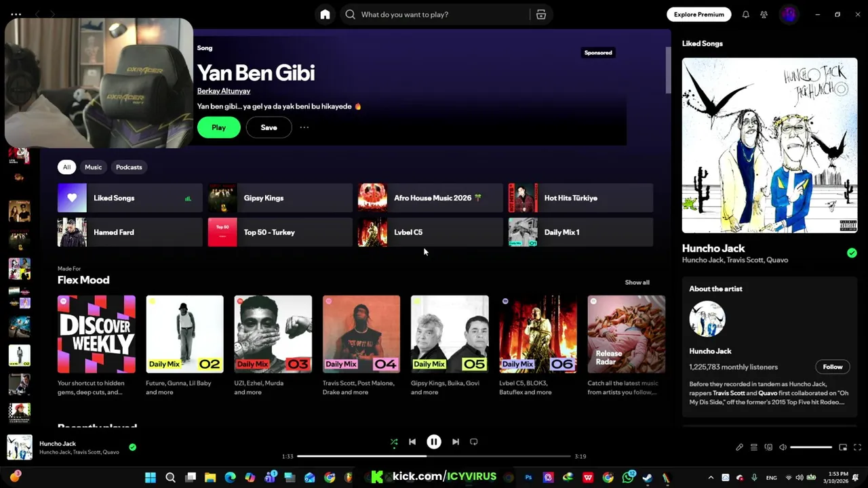
Task: Open Afro House Music 2026 tile
Action: (x=431, y=198)
